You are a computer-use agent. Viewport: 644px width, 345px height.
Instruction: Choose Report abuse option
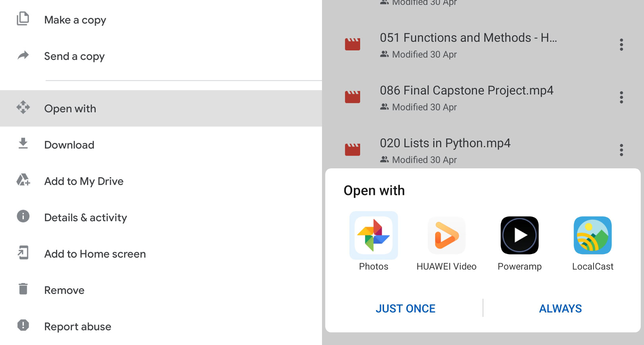78,327
